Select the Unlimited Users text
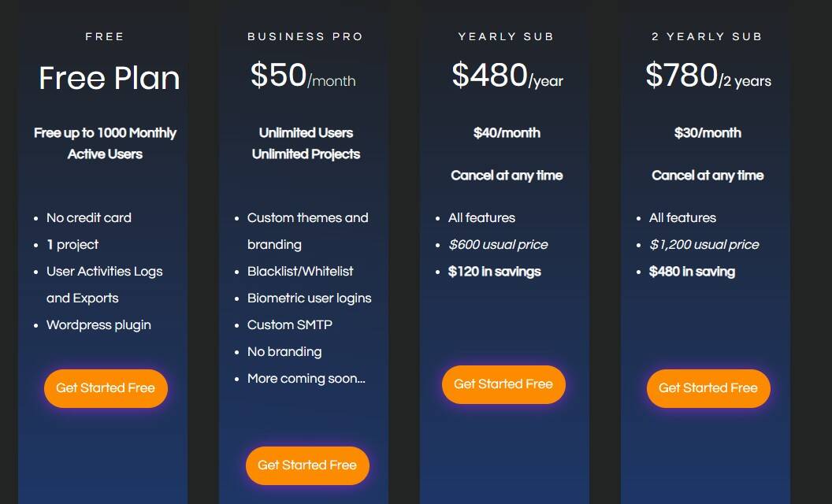This screenshot has height=504, width=832. point(306,132)
